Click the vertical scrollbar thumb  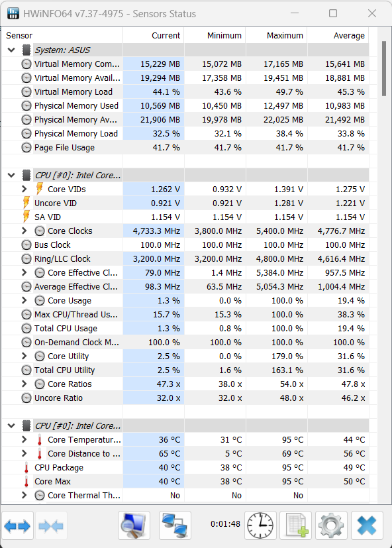[384, 68]
